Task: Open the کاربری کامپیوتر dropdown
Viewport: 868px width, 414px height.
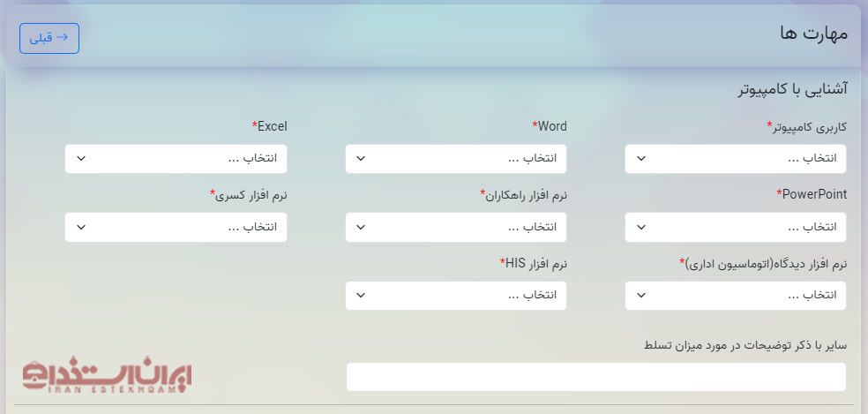Action: coord(735,159)
